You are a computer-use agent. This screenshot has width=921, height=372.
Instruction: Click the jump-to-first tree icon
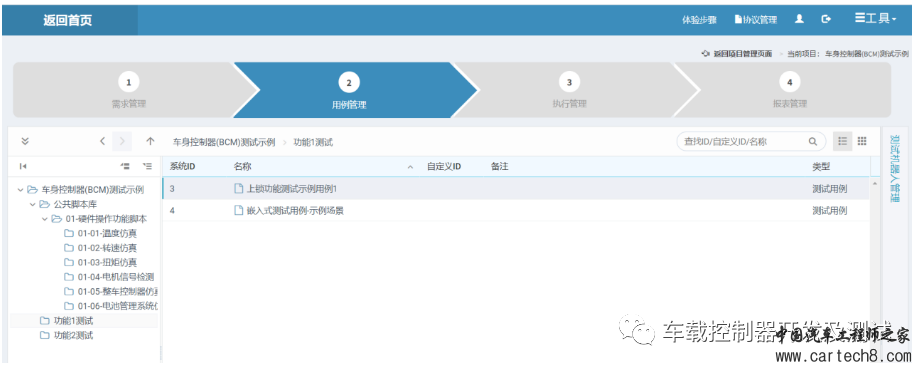tap(23, 166)
